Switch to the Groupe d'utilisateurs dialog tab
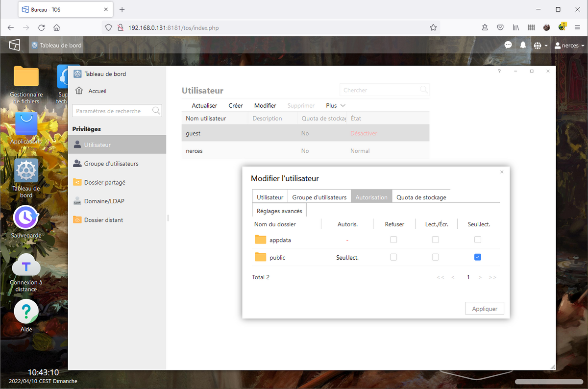The image size is (588, 389). coord(319,197)
